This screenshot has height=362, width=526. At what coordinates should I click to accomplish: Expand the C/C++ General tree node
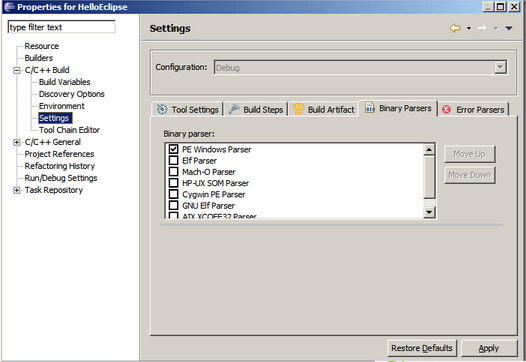point(16,142)
